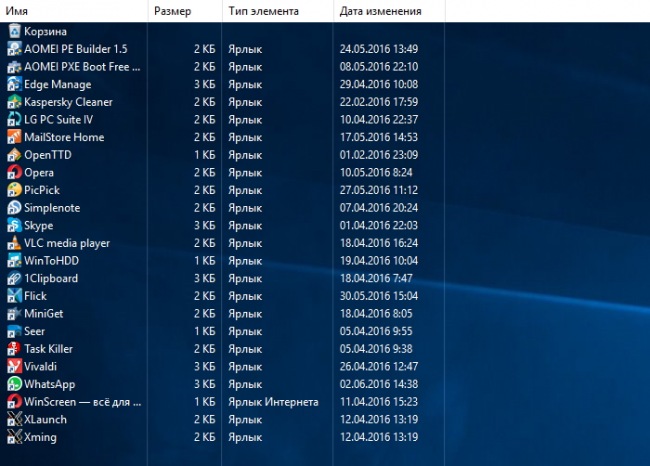Select the WinToHDD name text
Image resolution: width=650 pixels, height=466 pixels.
pos(51,261)
